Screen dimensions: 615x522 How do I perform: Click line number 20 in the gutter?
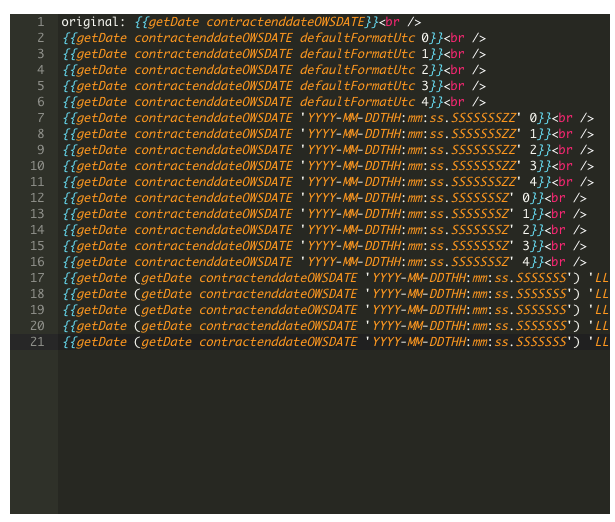37,326
